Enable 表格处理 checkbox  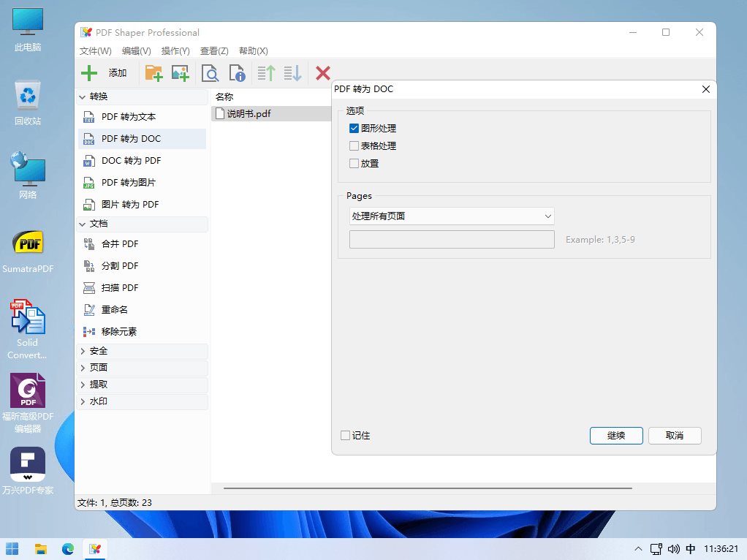354,145
